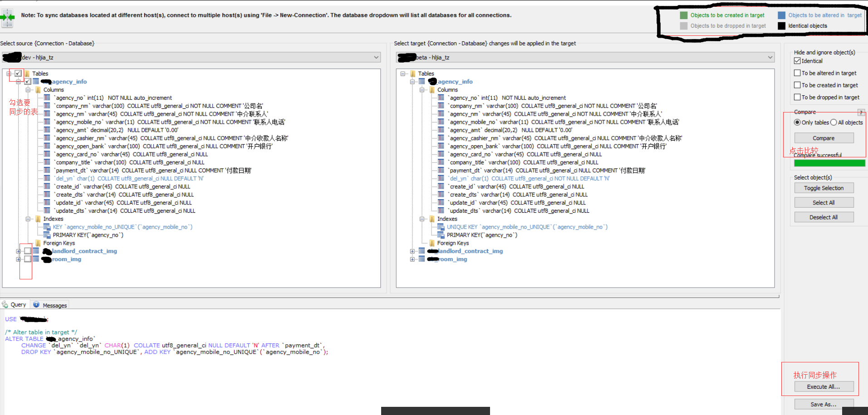Viewport: 868px width, 415px height.
Task: Toggle the source Tables root checkbox
Action: coord(18,73)
